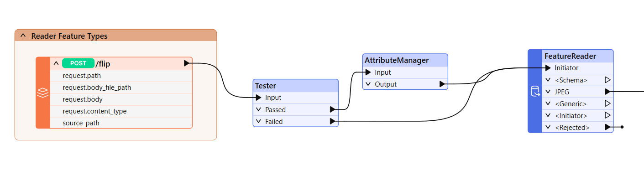
Task: Expand the FeatureReader <Generic> port chevron
Action: point(548,103)
